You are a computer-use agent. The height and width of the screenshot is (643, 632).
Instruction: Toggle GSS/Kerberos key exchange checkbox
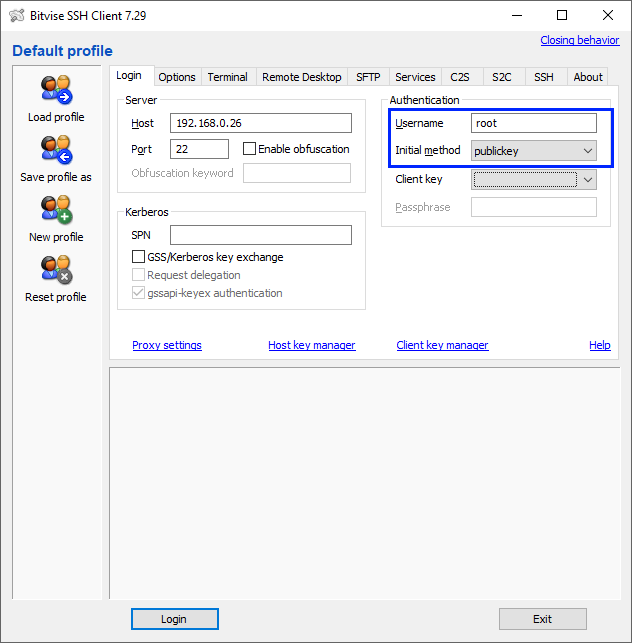coord(138,257)
